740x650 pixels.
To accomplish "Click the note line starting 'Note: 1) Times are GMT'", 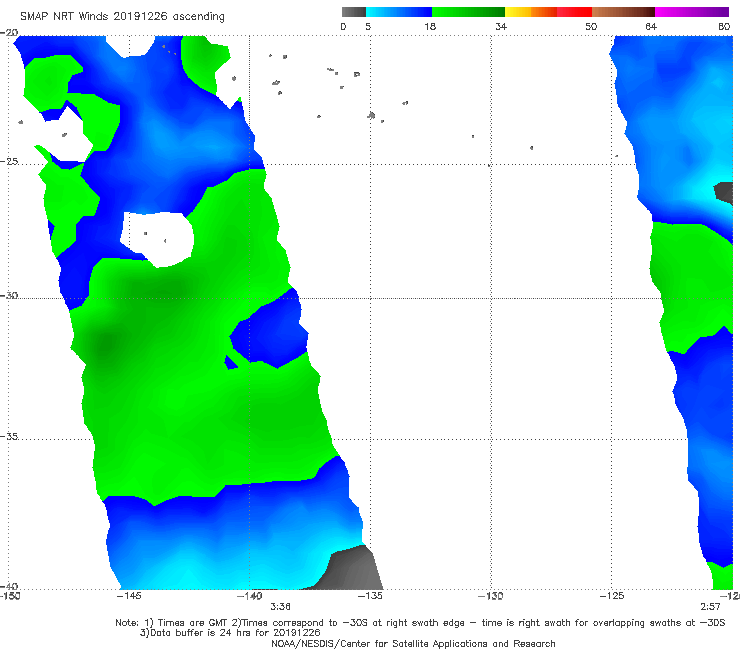I will tap(420, 623).
